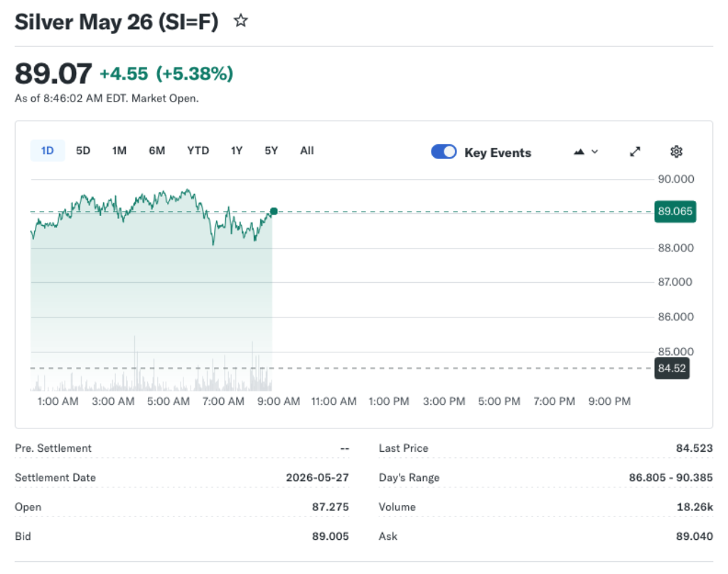The image size is (728, 574).
Task: Select the 1D time range tab
Action: (48, 151)
